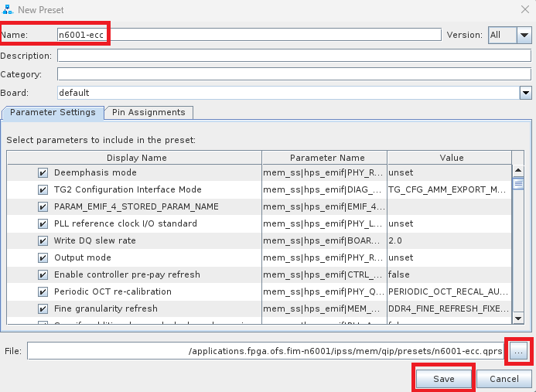Image resolution: width=536 pixels, height=392 pixels.
Task: Switch to the Pin Assignments tab
Action: pyautogui.click(x=149, y=112)
